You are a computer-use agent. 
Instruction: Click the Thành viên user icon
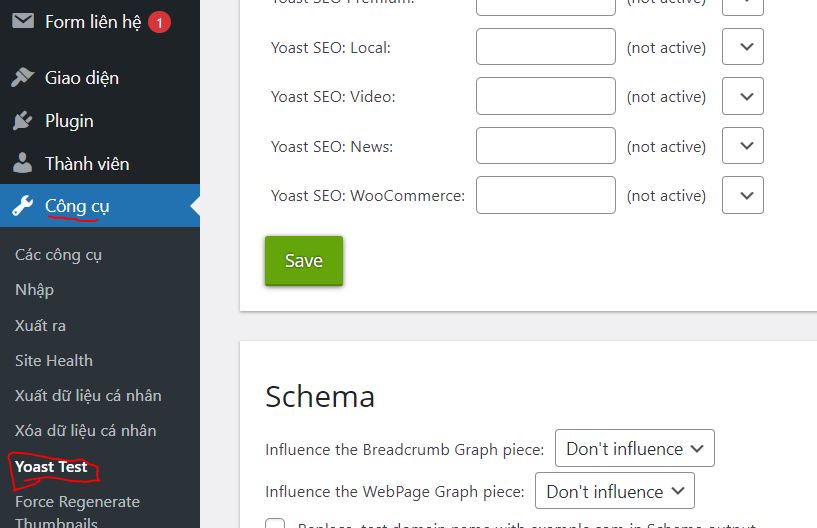pos(22,163)
